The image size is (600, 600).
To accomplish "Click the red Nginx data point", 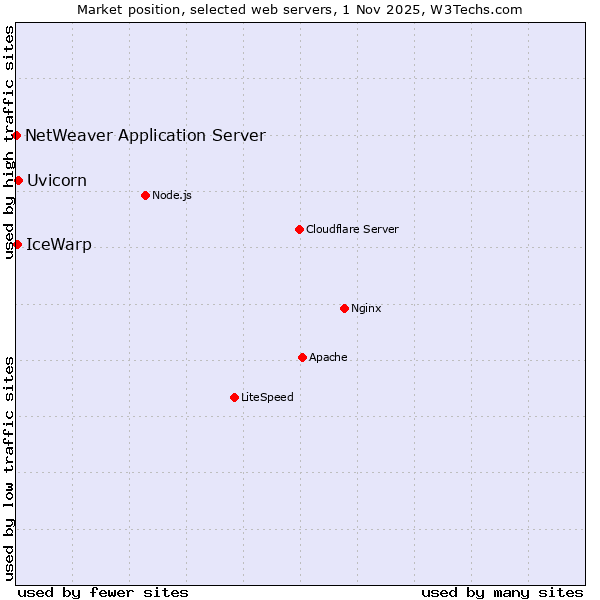I will (344, 308).
